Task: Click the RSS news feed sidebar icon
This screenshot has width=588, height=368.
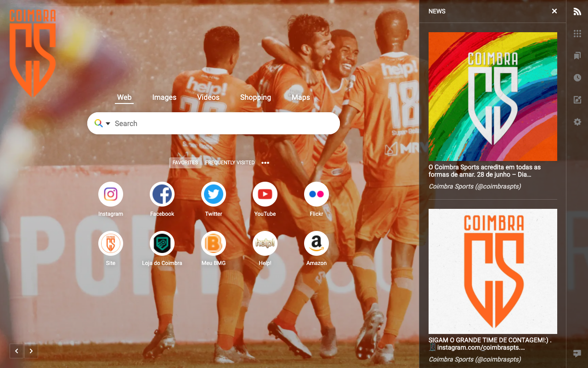Action: (577, 11)
